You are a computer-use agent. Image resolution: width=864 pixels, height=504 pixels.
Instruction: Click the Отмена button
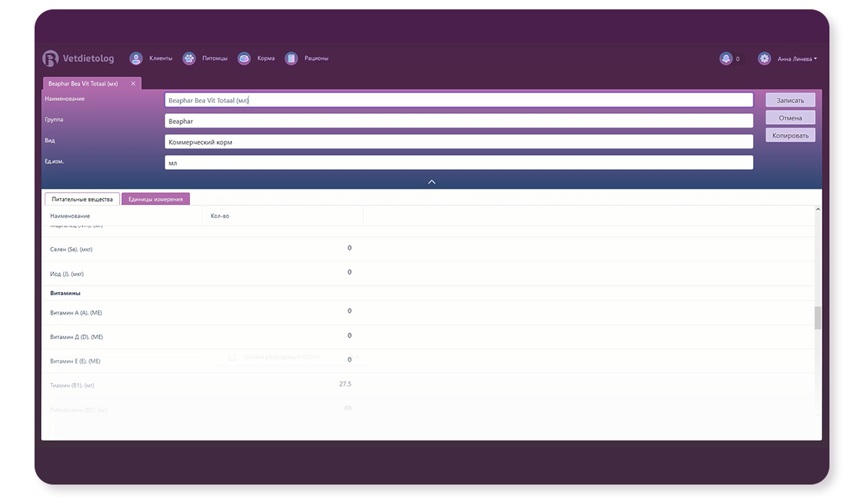(790, 117)
